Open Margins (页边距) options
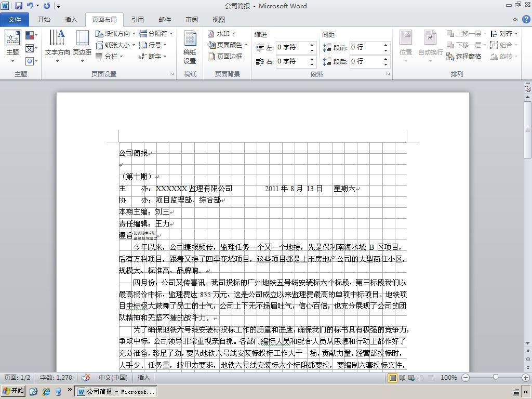Image resolution: width=532 pixels, height=399 pixels. (x=82, y=47)
